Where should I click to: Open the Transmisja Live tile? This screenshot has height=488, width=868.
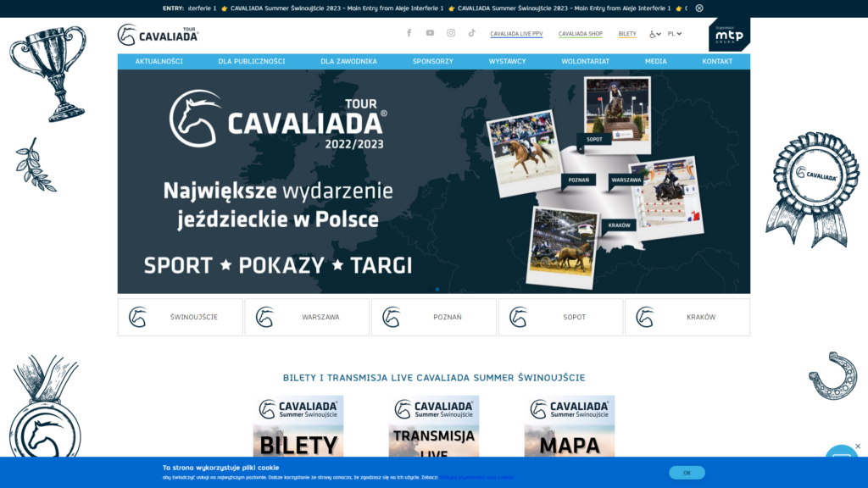434,426
